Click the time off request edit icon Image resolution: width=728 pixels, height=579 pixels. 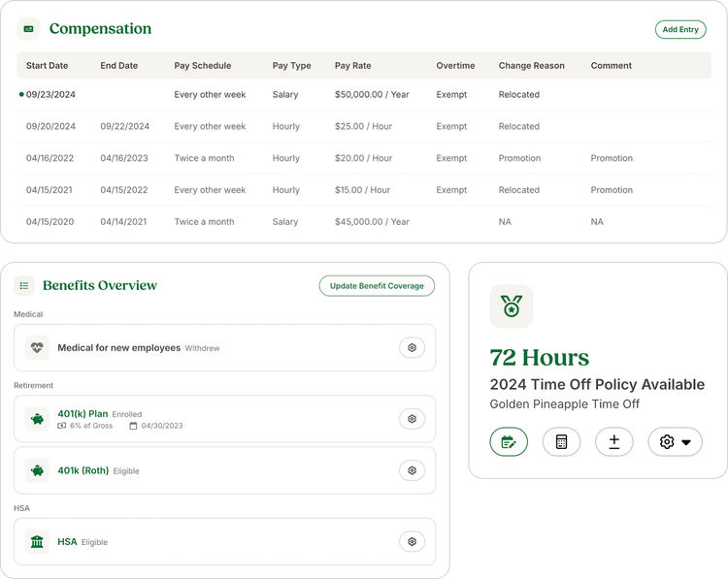[x=509, y=441]
